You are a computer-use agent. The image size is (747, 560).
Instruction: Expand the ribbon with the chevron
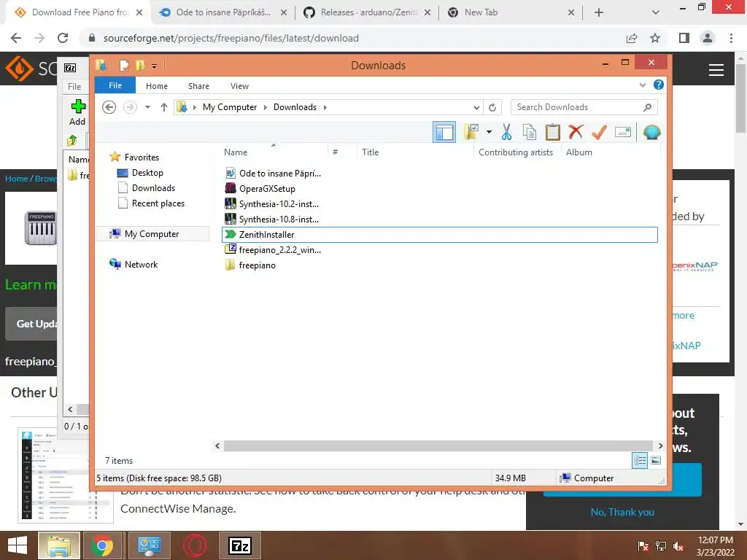tap(642, 85)
